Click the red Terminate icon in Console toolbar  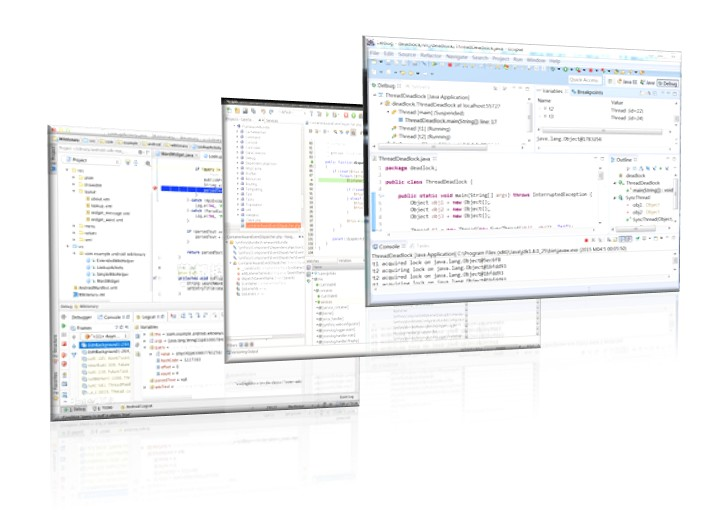[586, 240]
